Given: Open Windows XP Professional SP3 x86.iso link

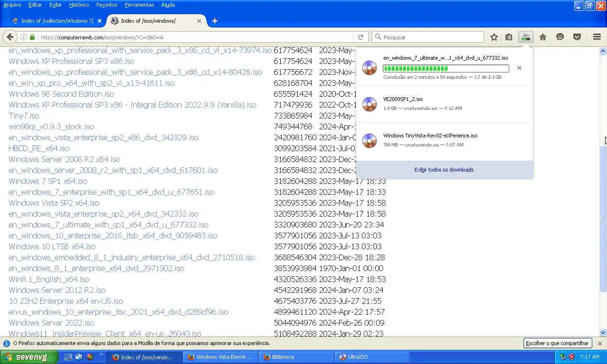Looking at the screenshot, I should pyautogui.click(x=72, y=61).
